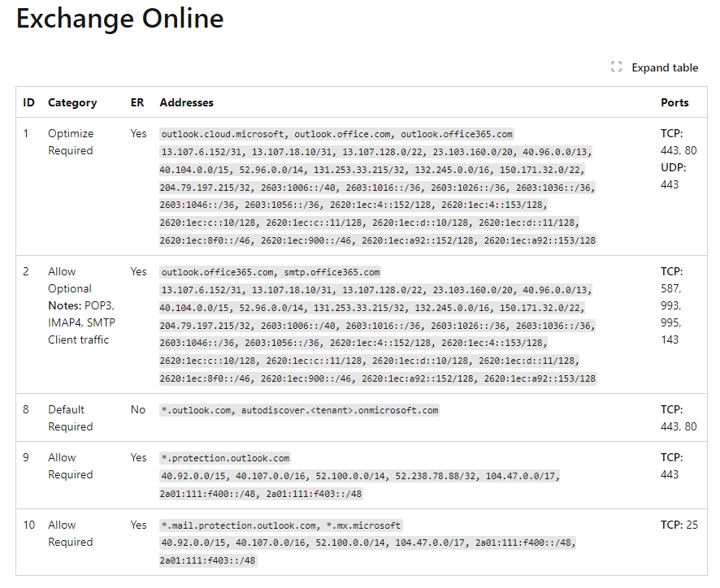The width and height of the screenshot is (720, 588).
Task: Select the Optimize Required category cell
Action: [71, 142]
